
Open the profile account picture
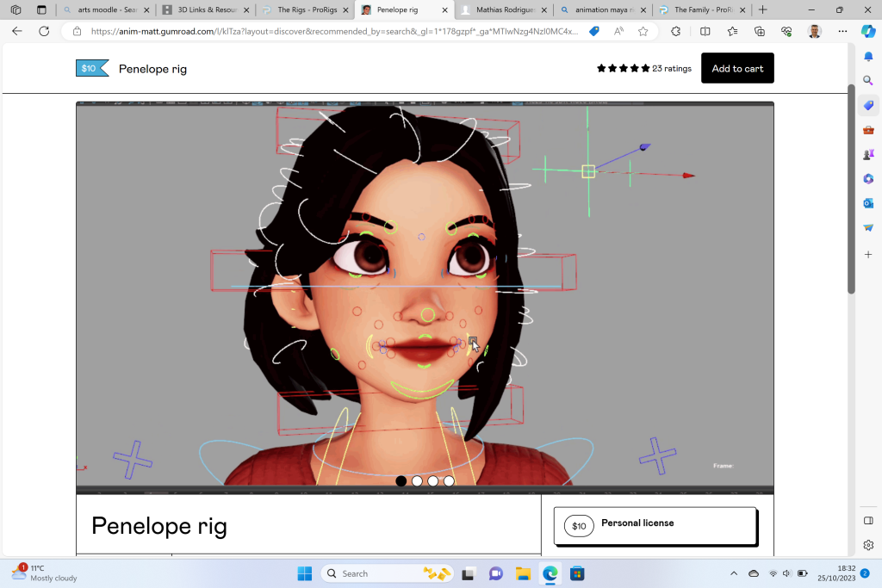pyautogui.click(x=814, y=32)
